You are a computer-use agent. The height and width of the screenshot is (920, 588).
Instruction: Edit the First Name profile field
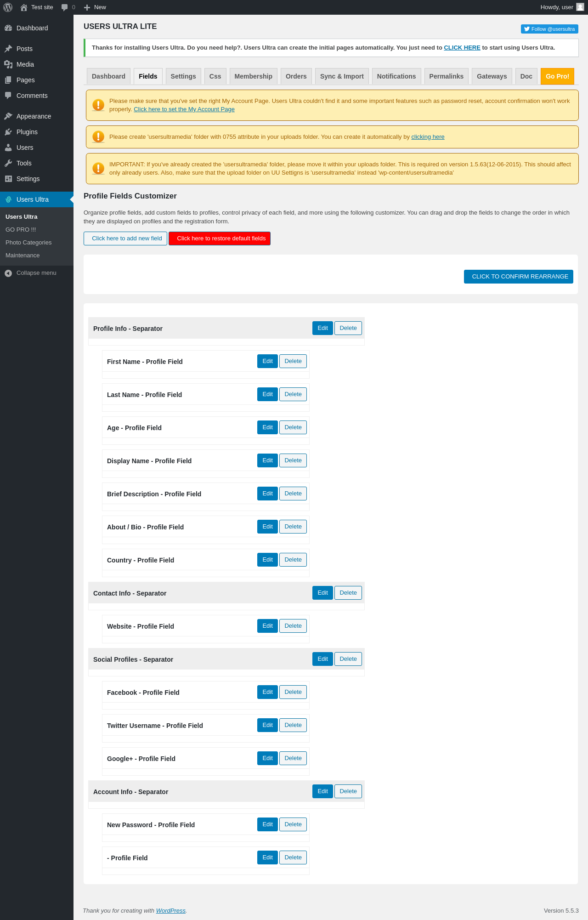(x=267, y=361)
